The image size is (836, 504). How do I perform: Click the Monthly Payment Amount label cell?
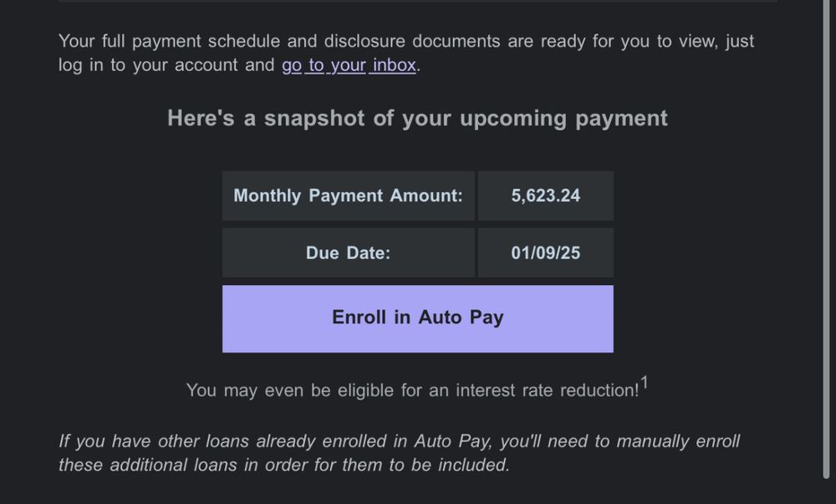tap(348, 196)
